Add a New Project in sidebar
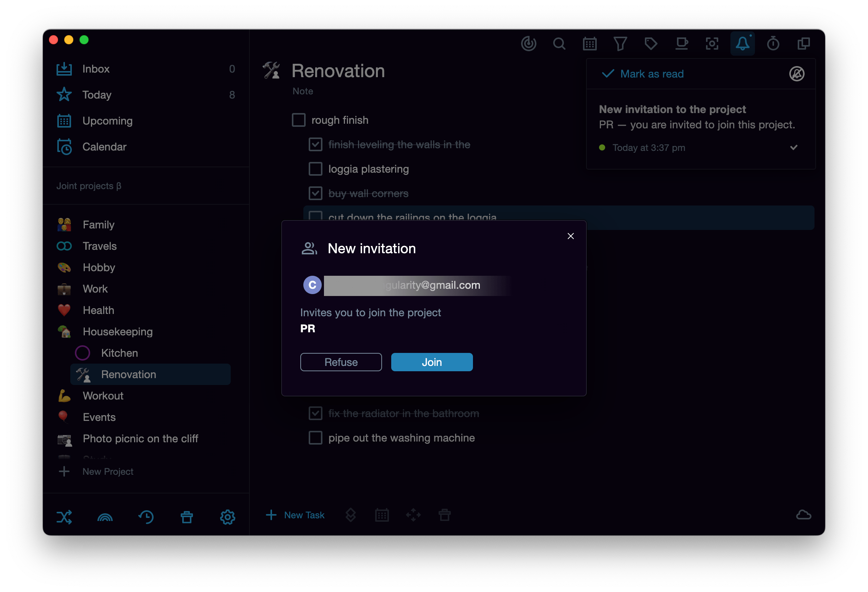 tap(96, 471)
